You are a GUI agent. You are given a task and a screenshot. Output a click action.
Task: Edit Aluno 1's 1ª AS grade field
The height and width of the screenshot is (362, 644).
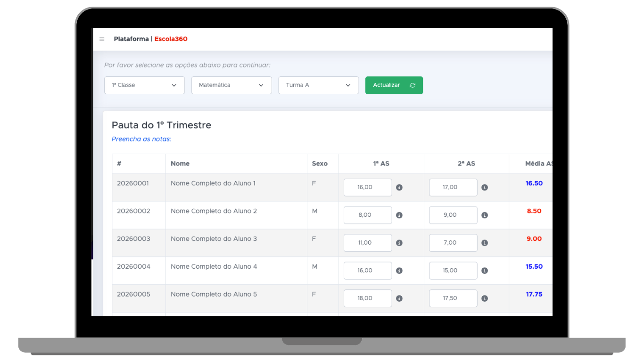click(368, 188)
